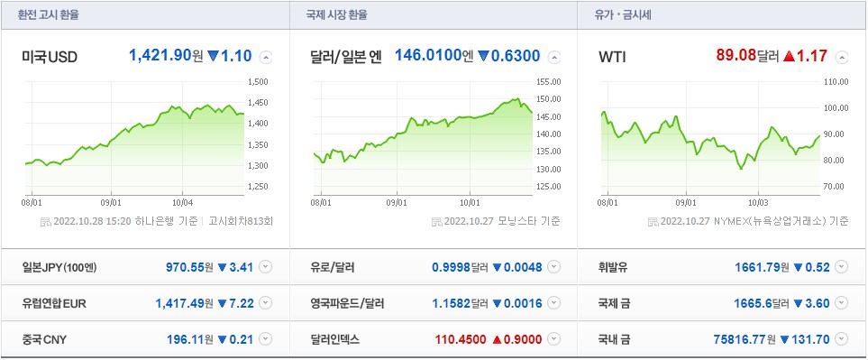The image size is (868, 360).
Task: Expand the 국내 금 row chevron
Action: pyautogui.click(x=842, y=339)
